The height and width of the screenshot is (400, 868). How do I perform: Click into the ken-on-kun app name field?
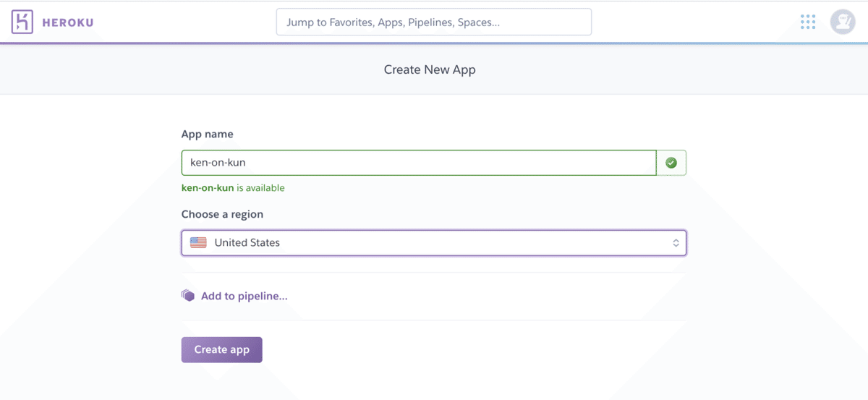[x=418, y=163]
